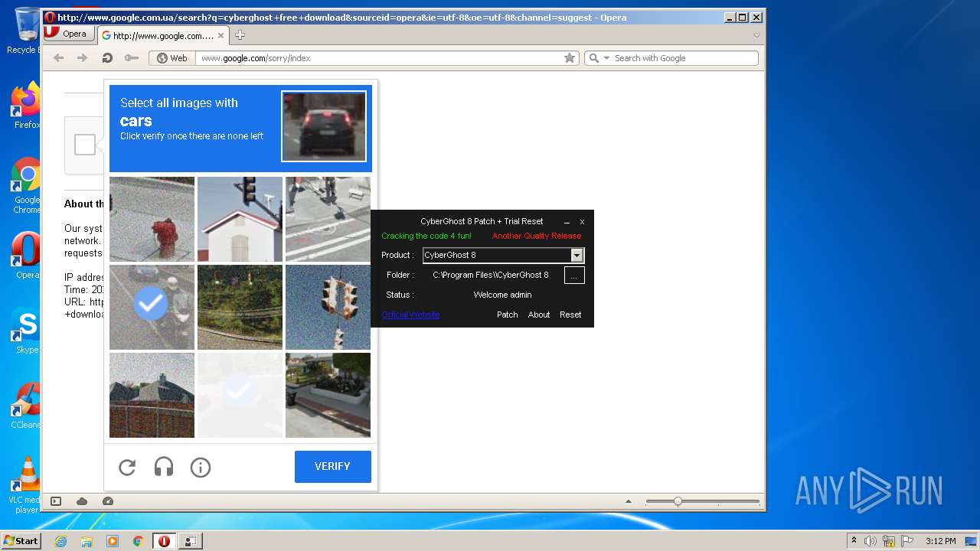Open Opera Link cloud icon
Image resolution: width=980 pixels, height=551 pixels.
coord(82,501)
